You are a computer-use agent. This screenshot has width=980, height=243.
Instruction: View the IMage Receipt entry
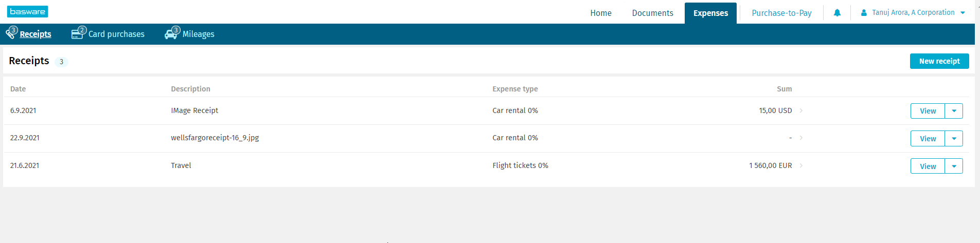click(928, 111)
